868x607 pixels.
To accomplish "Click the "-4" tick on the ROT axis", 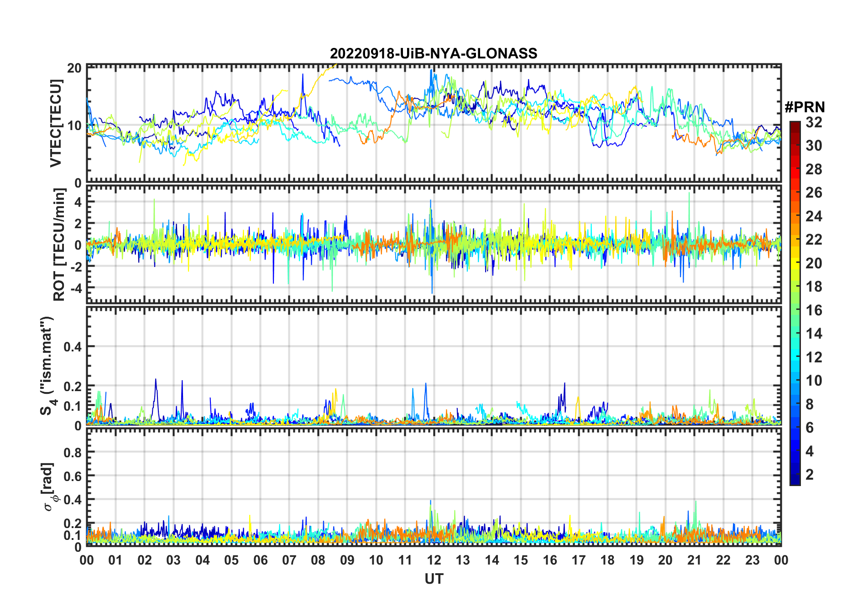I will coord(76,288).
